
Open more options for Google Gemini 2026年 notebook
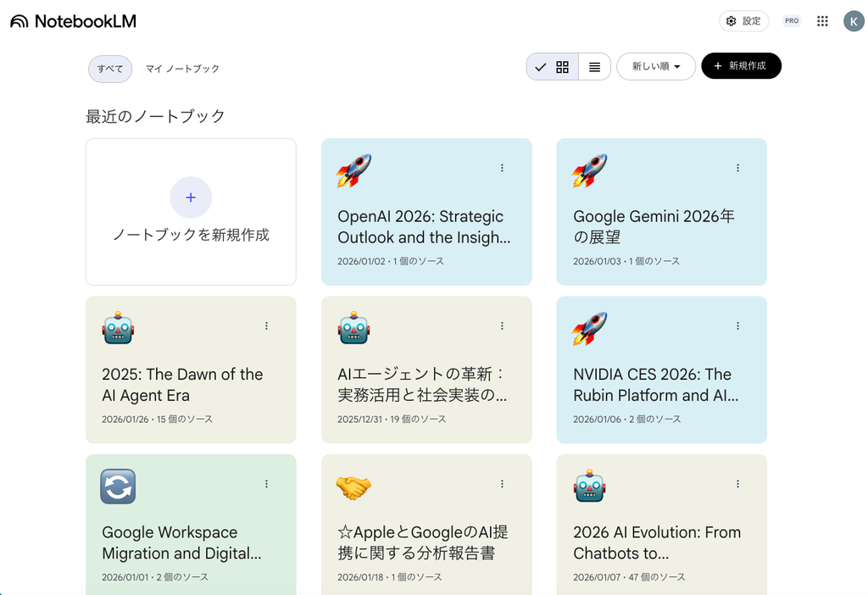click(x=737, y=168)
